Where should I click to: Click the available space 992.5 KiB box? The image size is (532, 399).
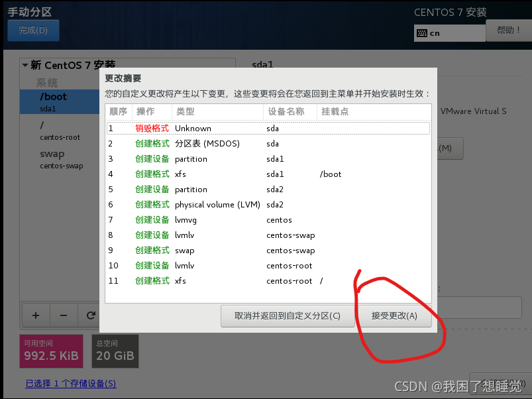click(x=51, y=351)
